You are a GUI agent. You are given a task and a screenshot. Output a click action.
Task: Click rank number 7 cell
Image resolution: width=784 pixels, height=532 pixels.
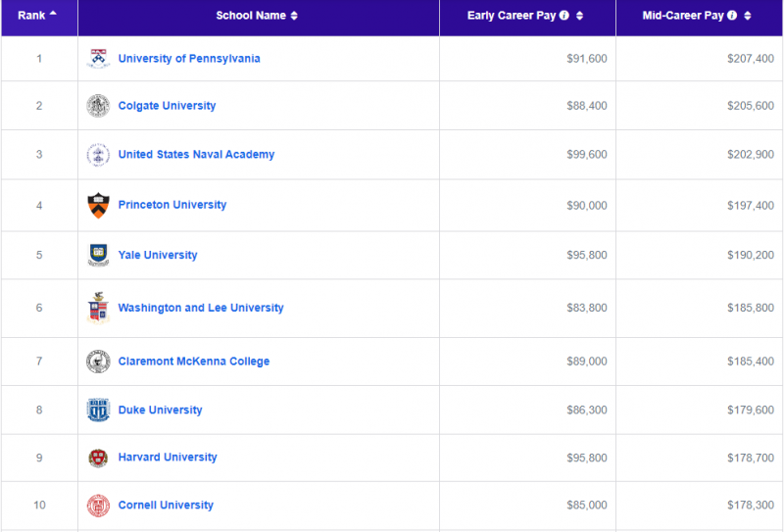(x=39, y=362)
